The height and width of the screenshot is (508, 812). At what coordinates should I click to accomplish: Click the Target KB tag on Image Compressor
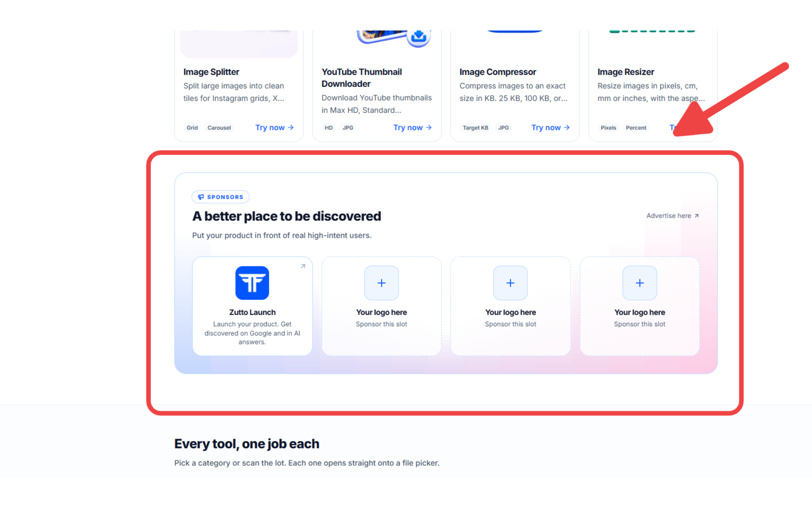[476, 128]
